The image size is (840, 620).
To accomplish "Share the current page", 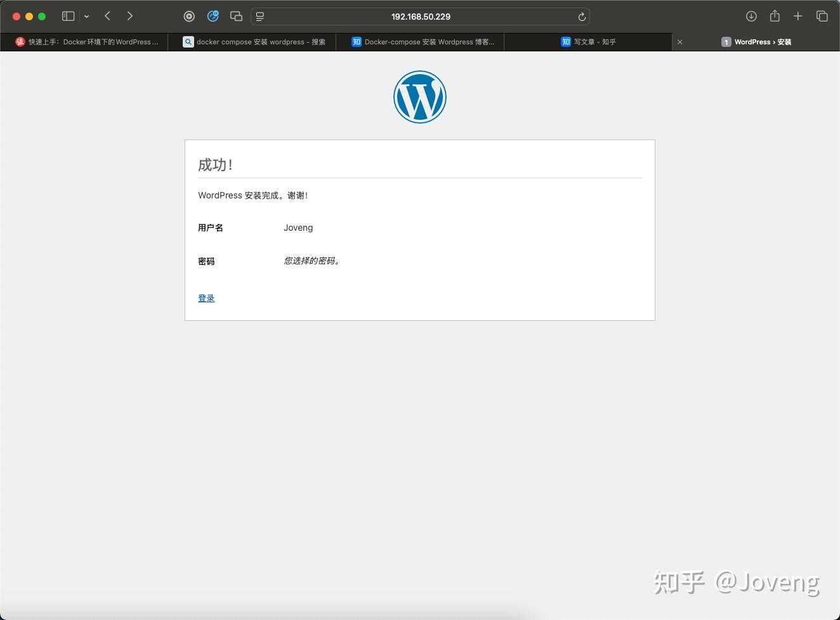I will pyautogui.click(x=775, y=16).
